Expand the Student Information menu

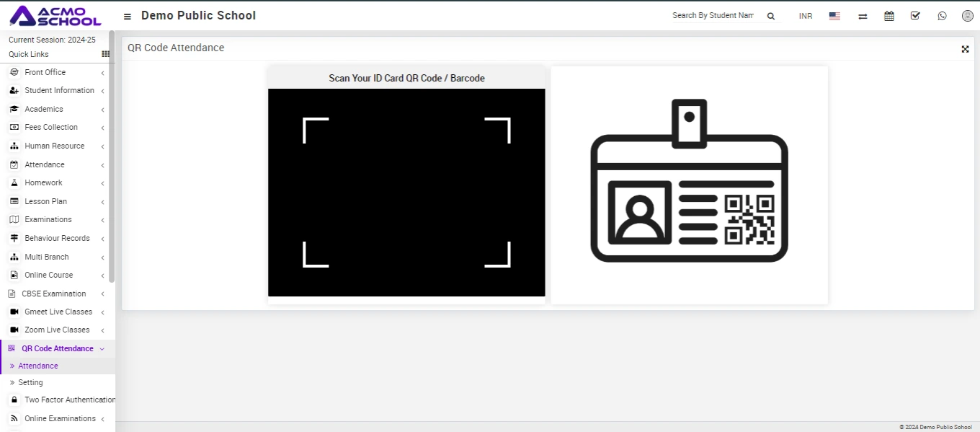(x=59, y=91)
